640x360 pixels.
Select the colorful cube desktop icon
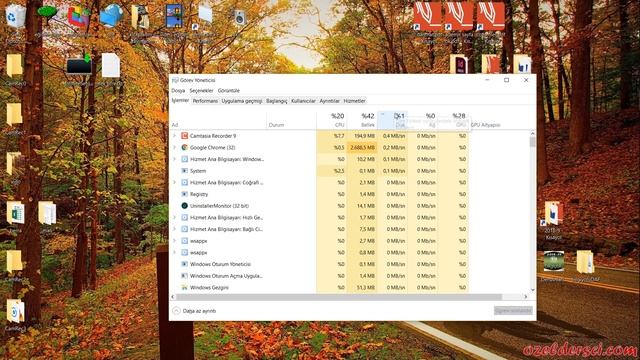coord(78,16)
